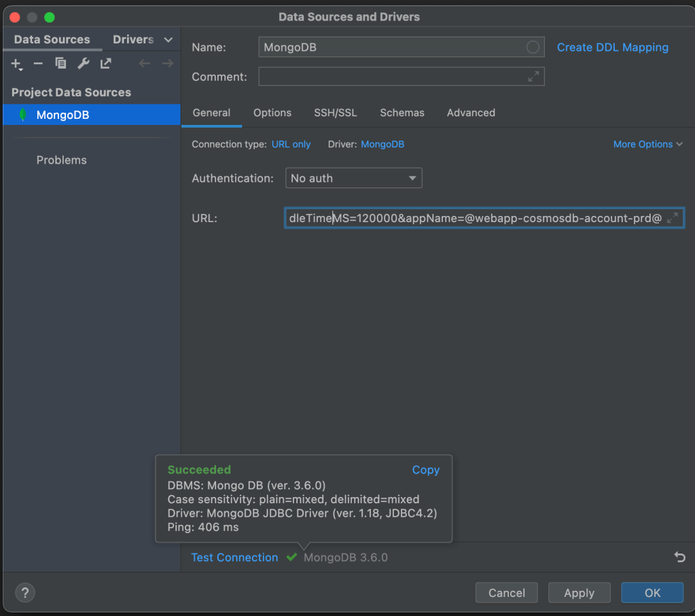Expand the More Options menu

647,145
